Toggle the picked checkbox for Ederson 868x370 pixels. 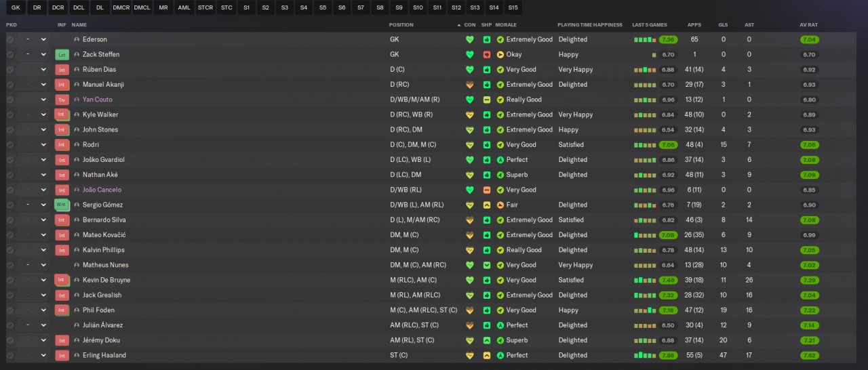tap(9, 39)
